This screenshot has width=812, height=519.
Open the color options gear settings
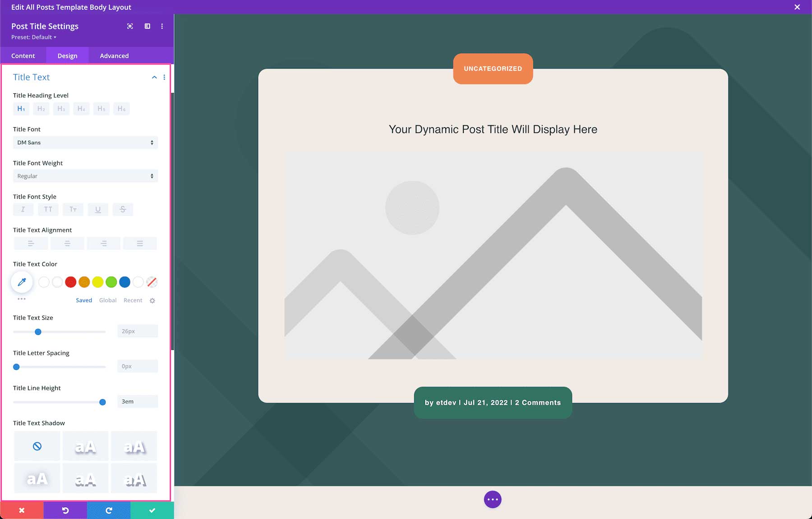(152, 300)
